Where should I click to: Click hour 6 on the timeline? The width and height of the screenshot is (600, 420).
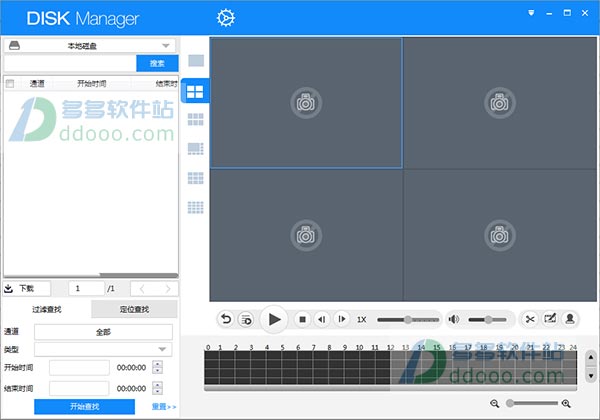click(x=298, y=347)
